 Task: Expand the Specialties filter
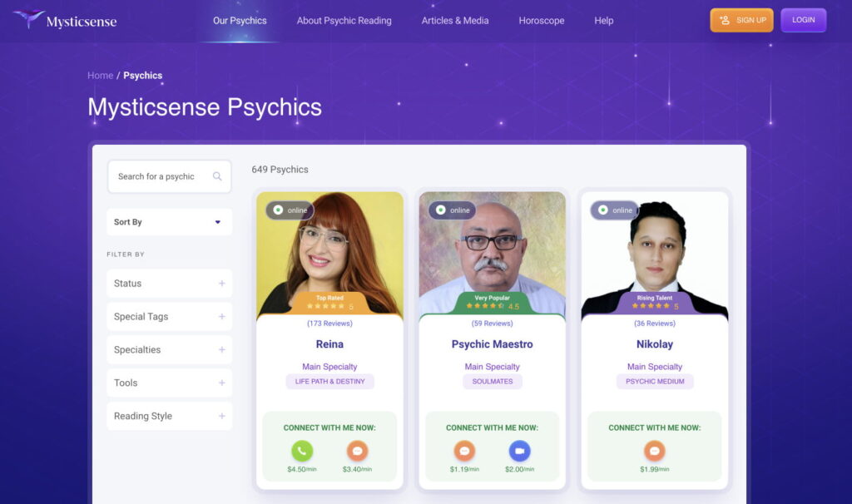[170, 350]
